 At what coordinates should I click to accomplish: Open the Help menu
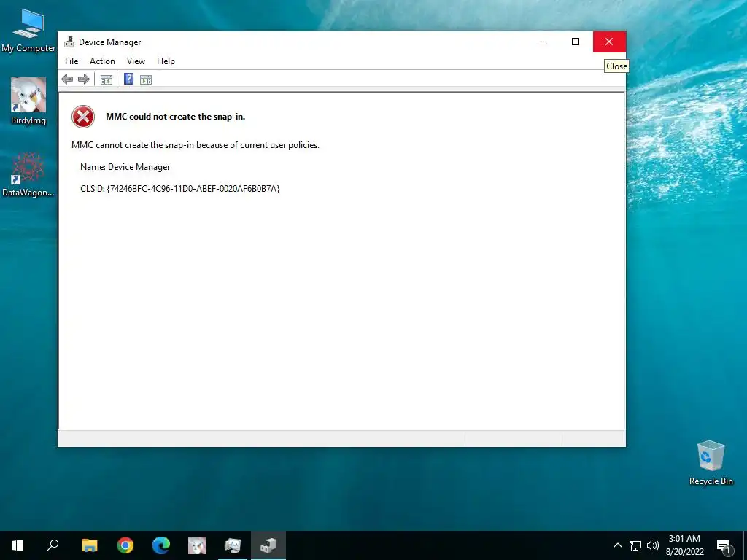coord(166,61)
